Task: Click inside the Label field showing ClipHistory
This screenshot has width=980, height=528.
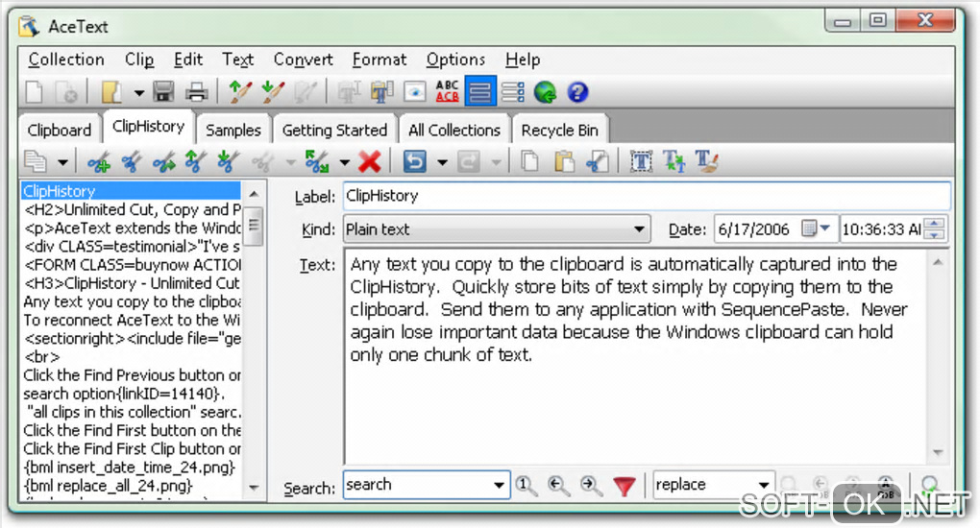Action: [x=647, y=196]
